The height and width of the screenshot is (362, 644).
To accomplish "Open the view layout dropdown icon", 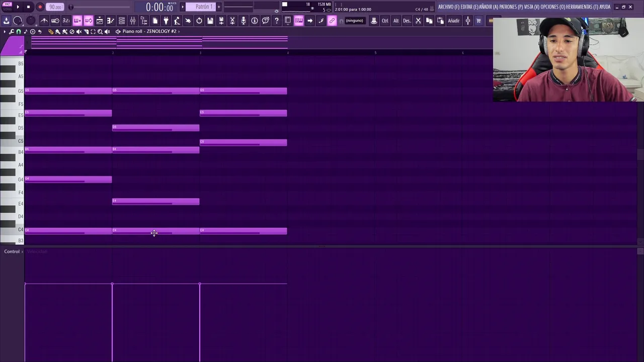I will click(x=287, y=21).
